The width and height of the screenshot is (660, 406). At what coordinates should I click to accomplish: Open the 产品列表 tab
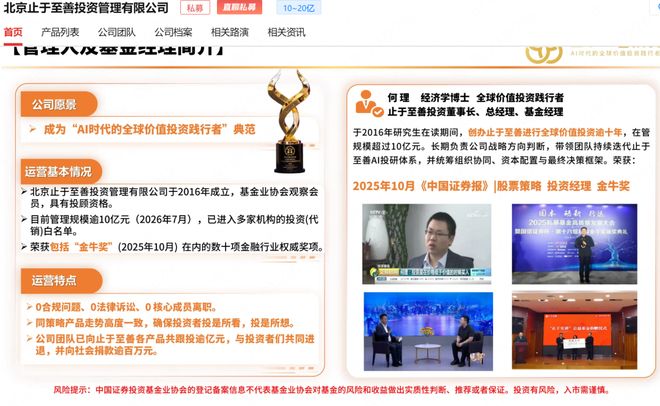click(x=60, y=32)
